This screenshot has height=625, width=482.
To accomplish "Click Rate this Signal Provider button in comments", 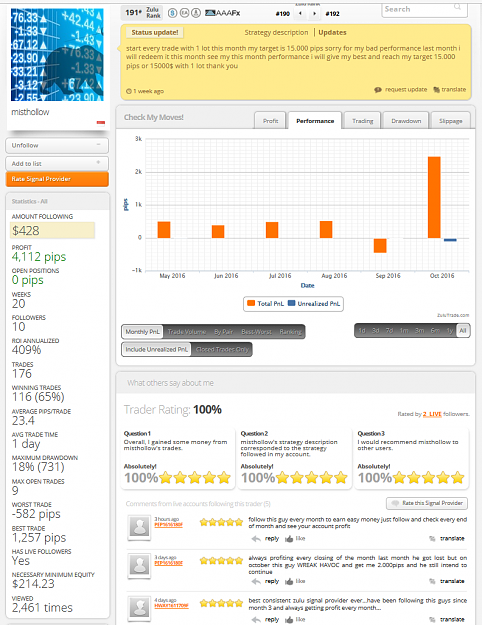I will point(427,503).
